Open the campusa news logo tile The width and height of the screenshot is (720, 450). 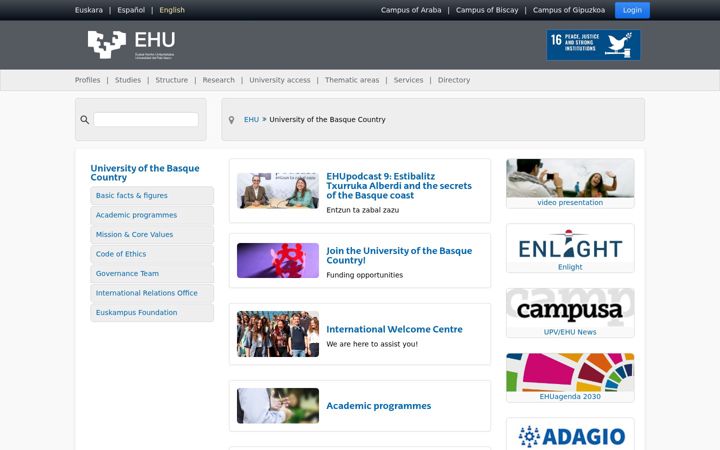coord(570,308)
